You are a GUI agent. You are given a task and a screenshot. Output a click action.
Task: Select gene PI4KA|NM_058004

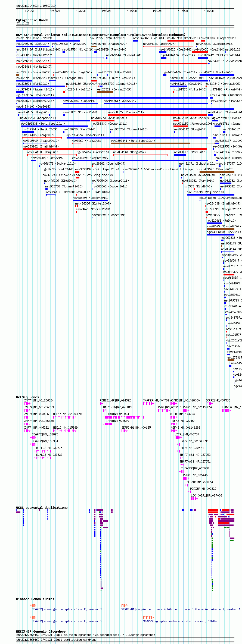coord(123,417)
